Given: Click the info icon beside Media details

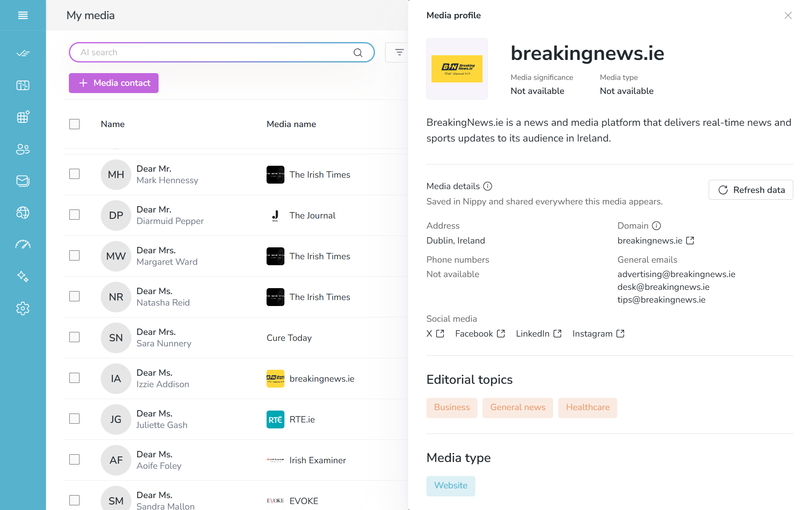Looking at the screenshot, I should pyautogui.click(x=488, y=186).
